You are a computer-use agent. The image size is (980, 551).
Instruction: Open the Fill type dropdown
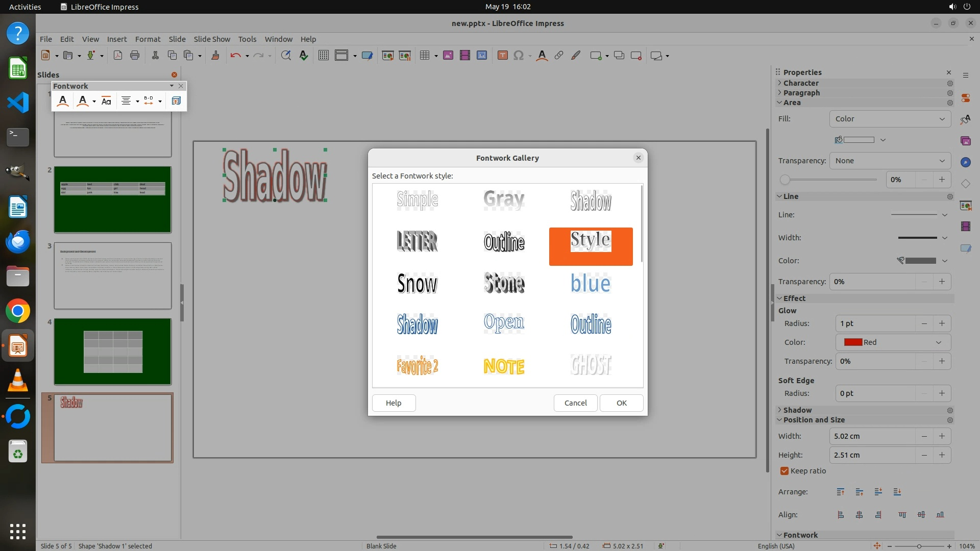[x=890, y=119]
